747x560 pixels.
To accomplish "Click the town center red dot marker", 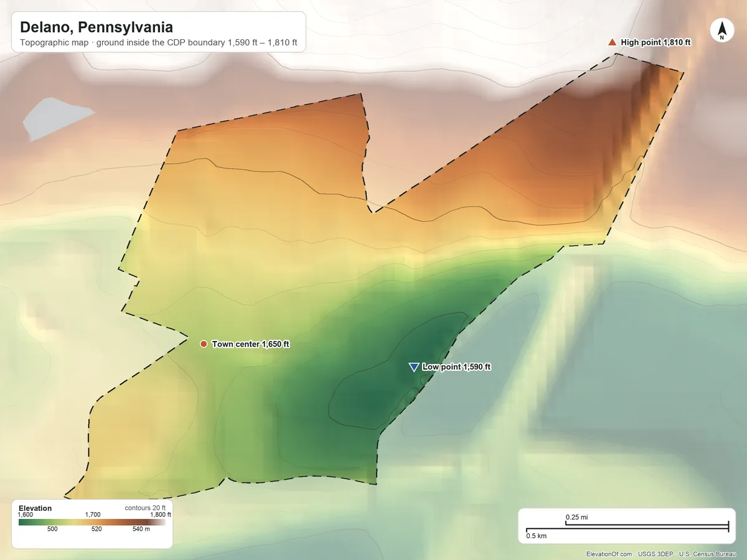I will pos(204,344).
